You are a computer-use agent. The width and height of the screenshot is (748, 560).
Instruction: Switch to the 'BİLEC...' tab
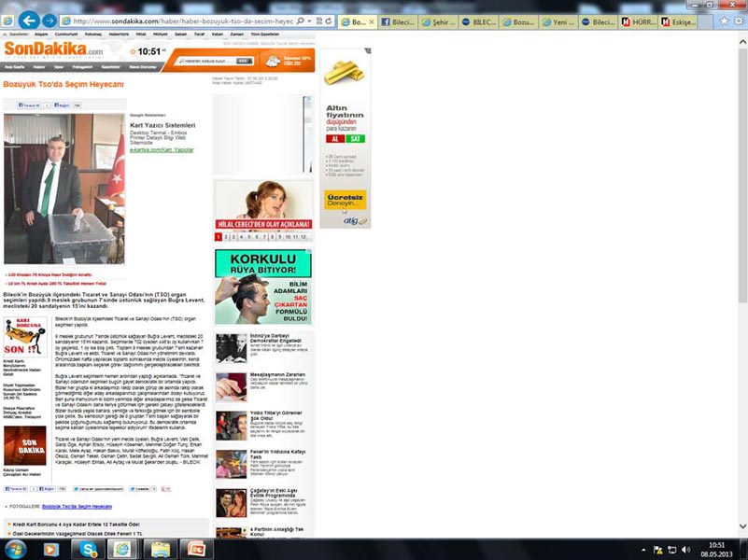479,21
